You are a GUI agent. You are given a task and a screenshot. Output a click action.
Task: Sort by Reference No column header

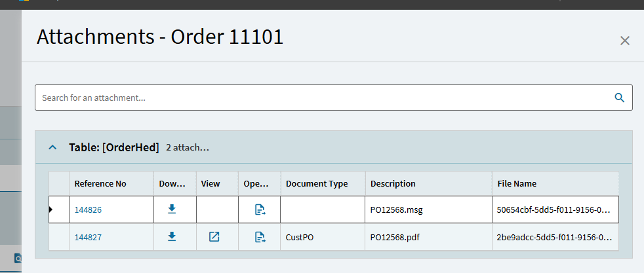point(100,184)
